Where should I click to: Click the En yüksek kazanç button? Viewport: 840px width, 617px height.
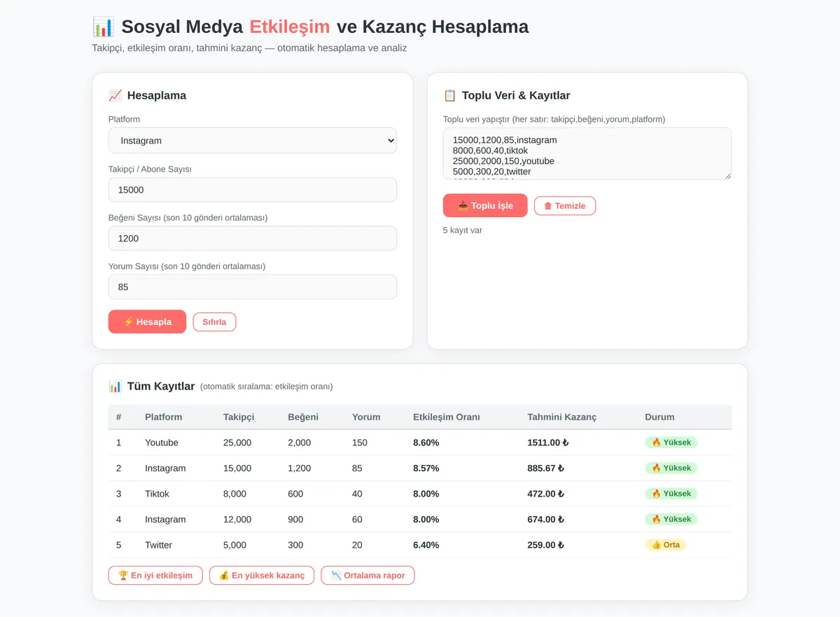tap(262, 576)
